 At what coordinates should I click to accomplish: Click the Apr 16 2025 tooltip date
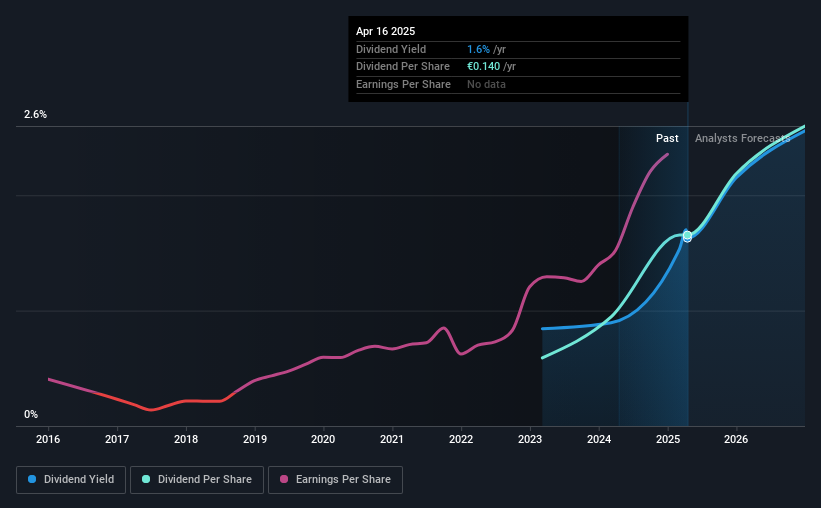coord(385,31)
